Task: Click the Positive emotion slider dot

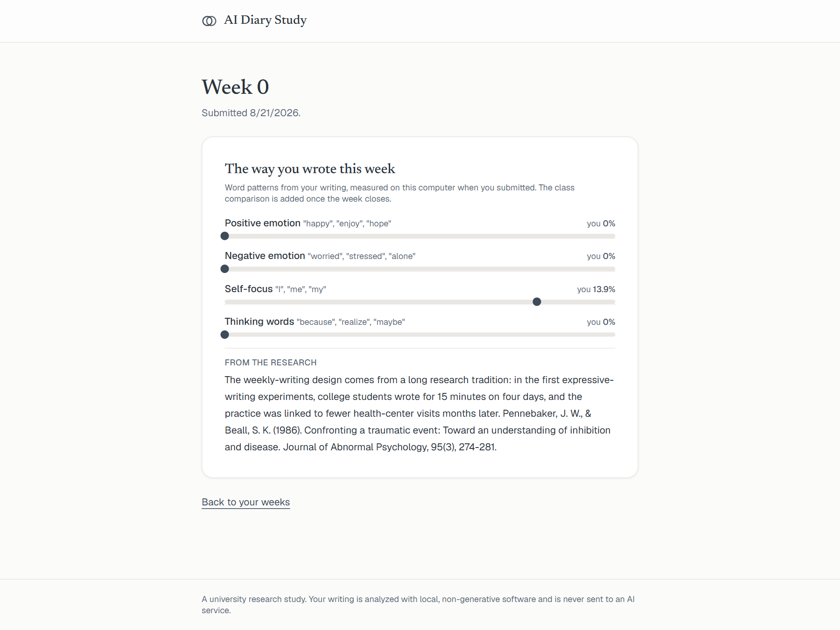Action: [x=225, y=236]
